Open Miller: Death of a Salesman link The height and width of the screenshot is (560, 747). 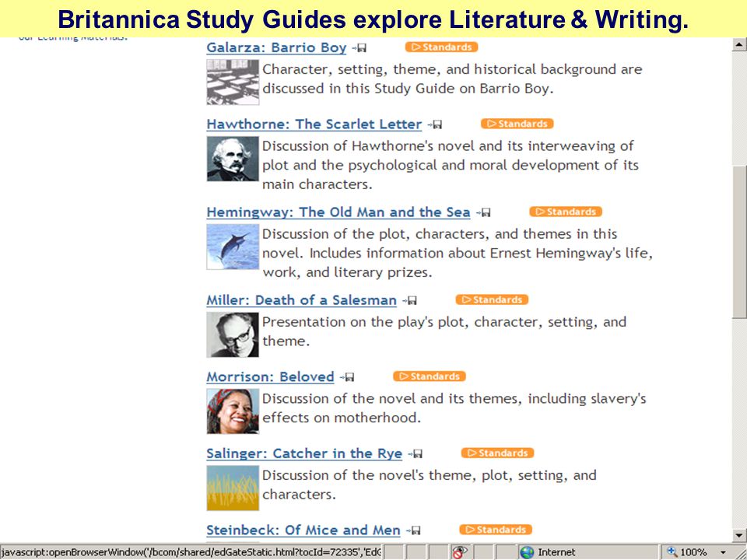point(301,300)
